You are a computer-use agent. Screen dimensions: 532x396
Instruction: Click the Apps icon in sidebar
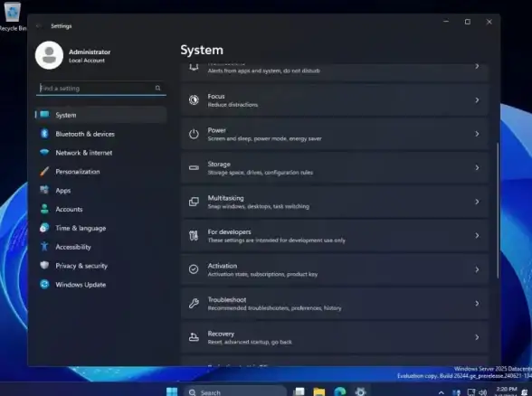44,190
